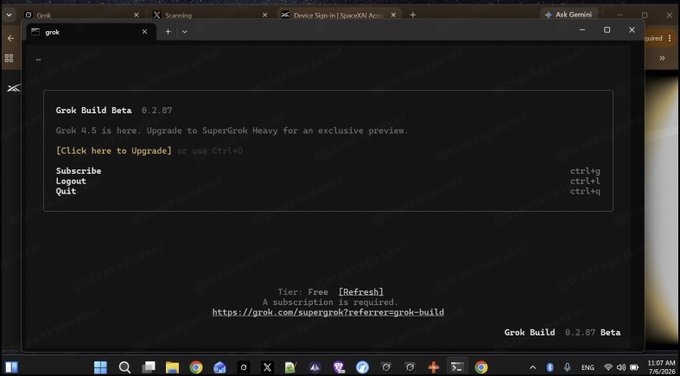The image size is (680, 376).
Task: Click the Refresh link beside Tier Free
Action: 361,292
